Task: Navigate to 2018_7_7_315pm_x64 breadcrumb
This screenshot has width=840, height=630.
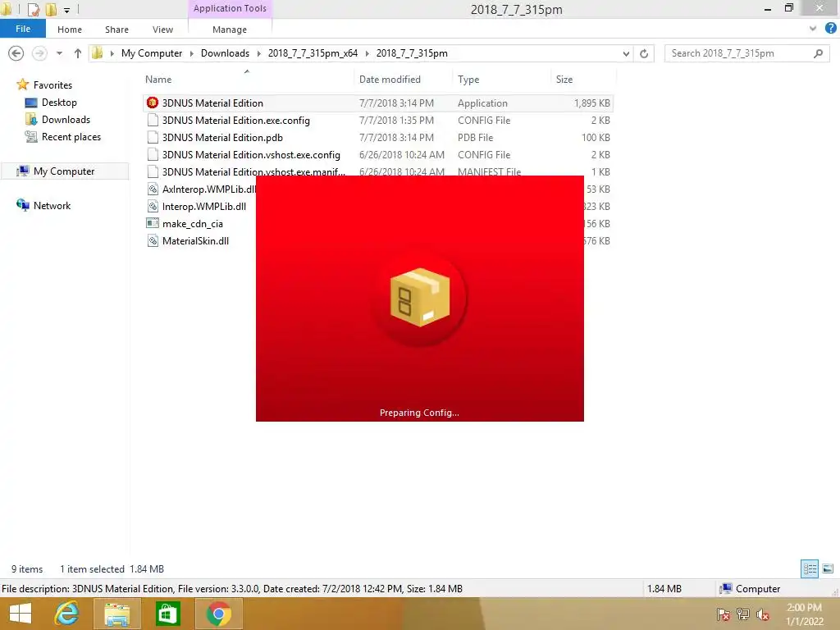Action: click(313, 53)
